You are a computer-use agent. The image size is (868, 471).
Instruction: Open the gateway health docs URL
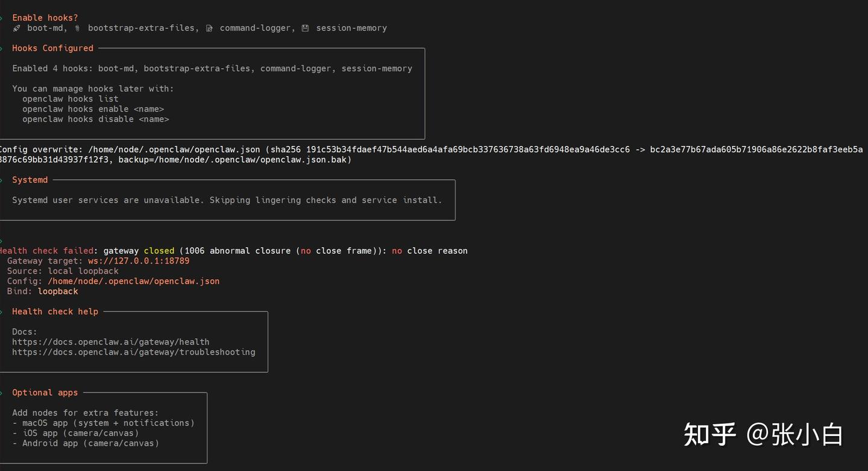pos(111,342)
